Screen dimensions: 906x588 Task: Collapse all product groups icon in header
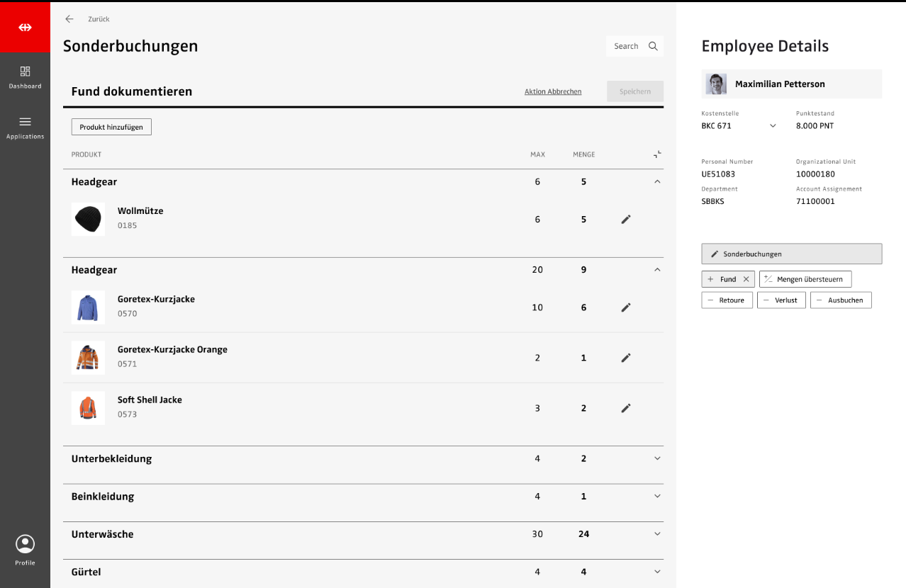click(x=657, y=154)
